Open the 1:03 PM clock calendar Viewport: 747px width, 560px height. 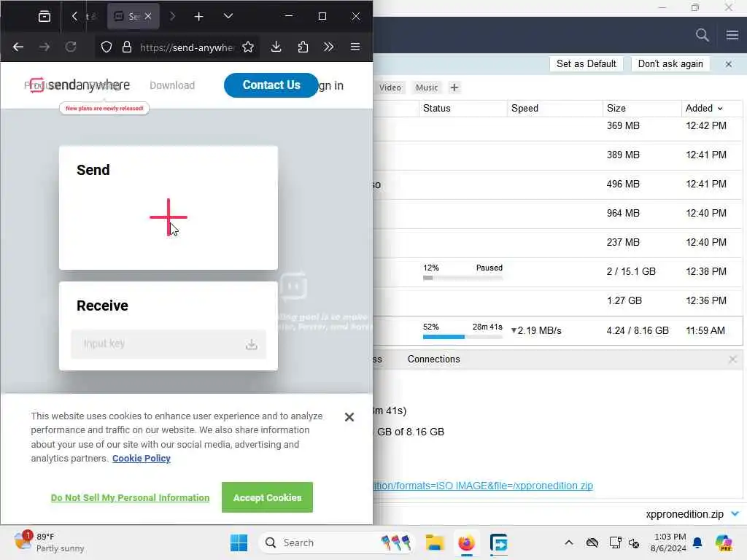[669, 542]
